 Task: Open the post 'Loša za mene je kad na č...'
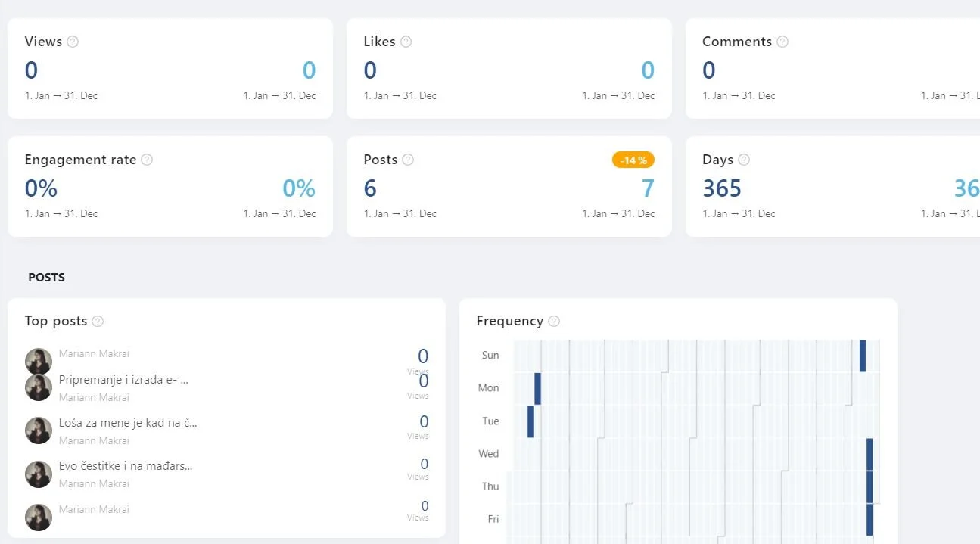(x=128, y=423)
